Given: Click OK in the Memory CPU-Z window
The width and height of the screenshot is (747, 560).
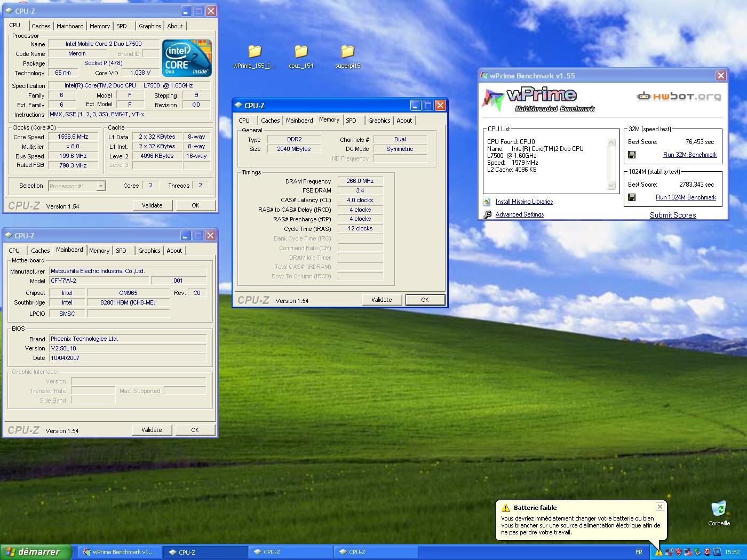Looking at the screenshot, I should [x=425, y=300].
